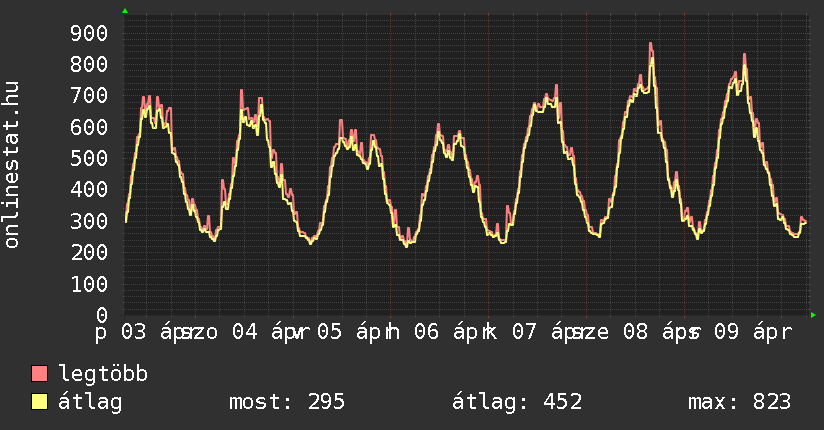Click the green arrow atop the y-axis

125,11
